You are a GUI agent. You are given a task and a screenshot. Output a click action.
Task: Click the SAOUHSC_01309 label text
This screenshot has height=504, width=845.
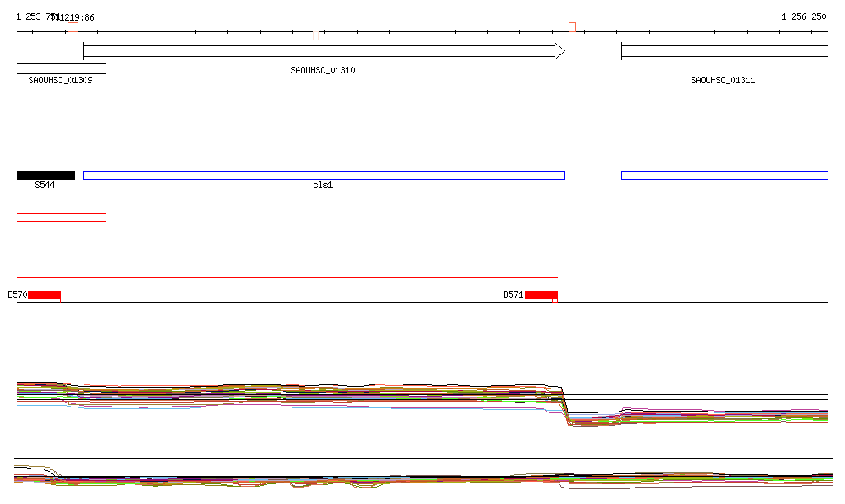coord(60,80)
